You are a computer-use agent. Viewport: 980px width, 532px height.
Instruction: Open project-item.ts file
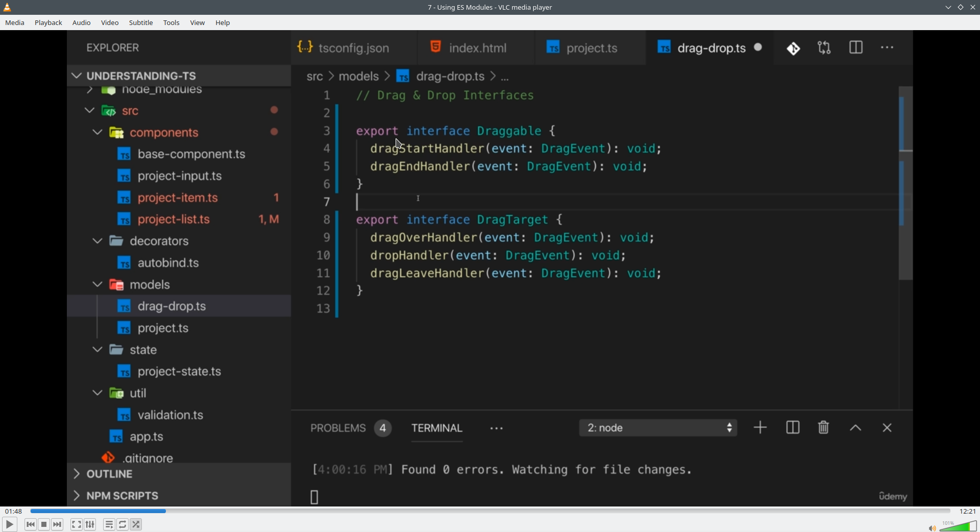179,198
